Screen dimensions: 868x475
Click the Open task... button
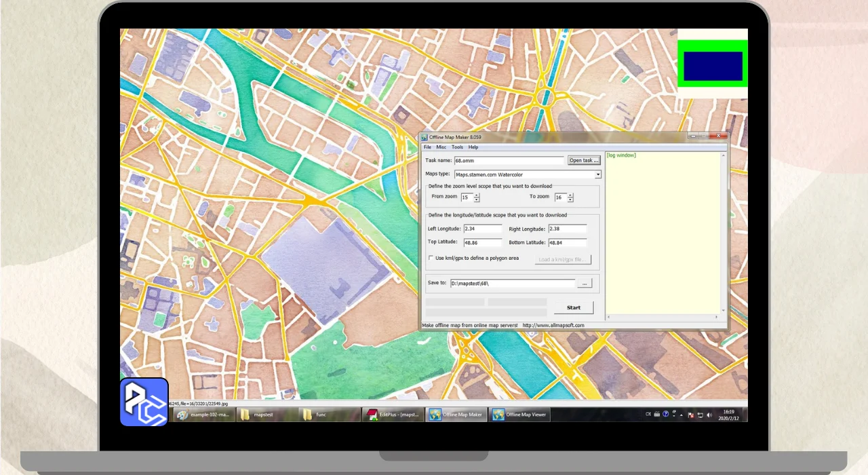tap(584, 161)
